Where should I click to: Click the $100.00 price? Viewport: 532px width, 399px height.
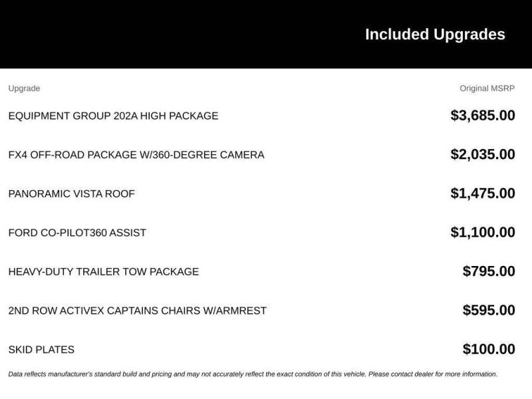pyautogui.click(x=489, y=350)
